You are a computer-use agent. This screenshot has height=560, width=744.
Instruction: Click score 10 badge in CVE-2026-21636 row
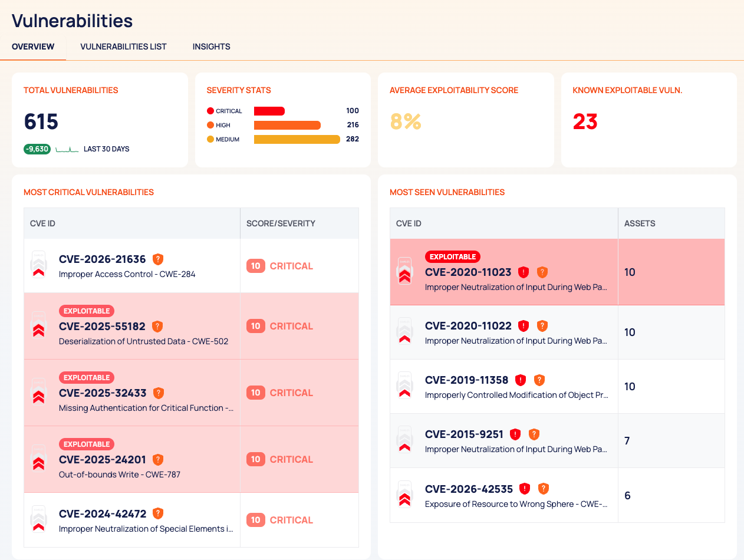point(256,266)
